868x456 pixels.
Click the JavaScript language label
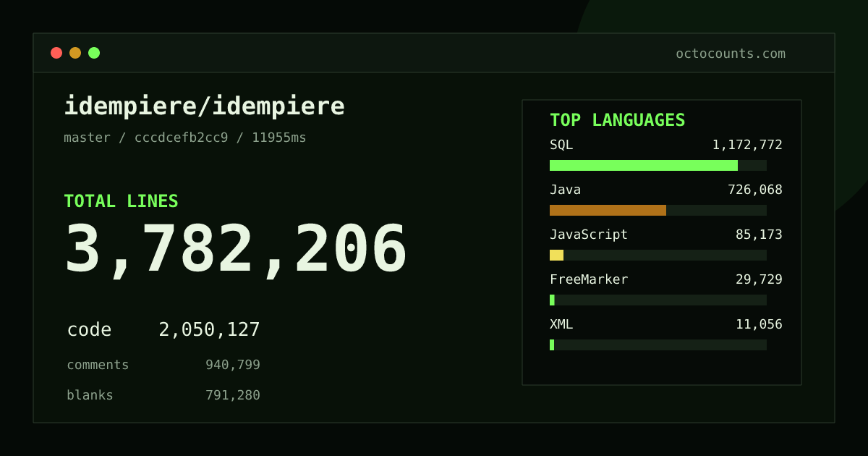tap(589, 235)
